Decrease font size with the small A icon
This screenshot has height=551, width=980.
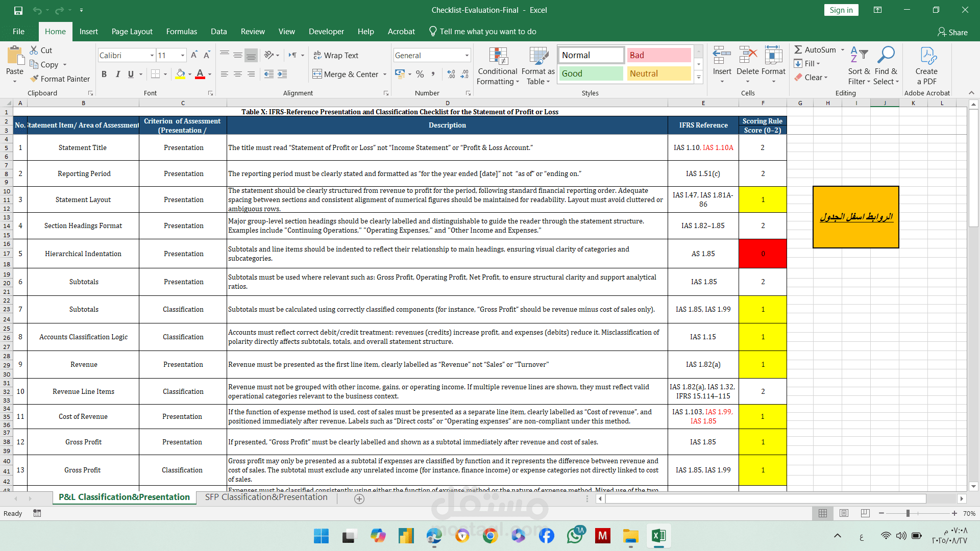coord(207,55)
